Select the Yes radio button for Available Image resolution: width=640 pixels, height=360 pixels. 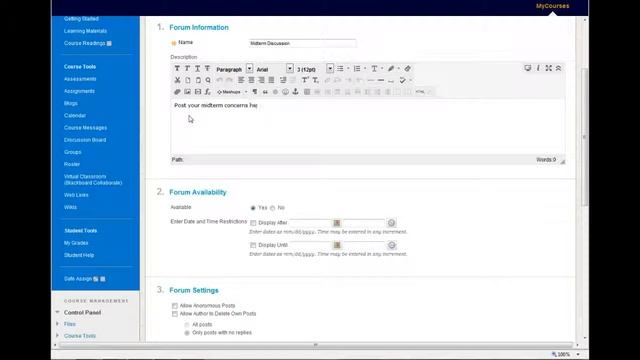[x=253, y=208]
